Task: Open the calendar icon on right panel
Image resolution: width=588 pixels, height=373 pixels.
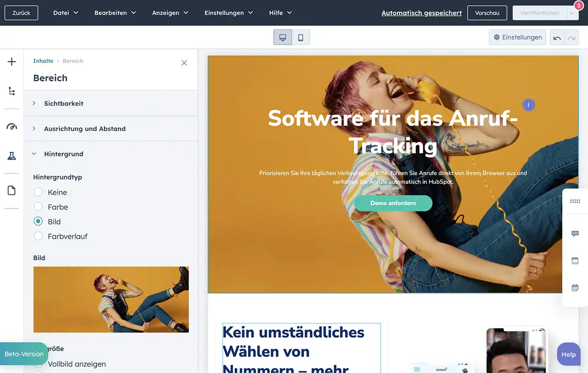Action: click(575, 288)
